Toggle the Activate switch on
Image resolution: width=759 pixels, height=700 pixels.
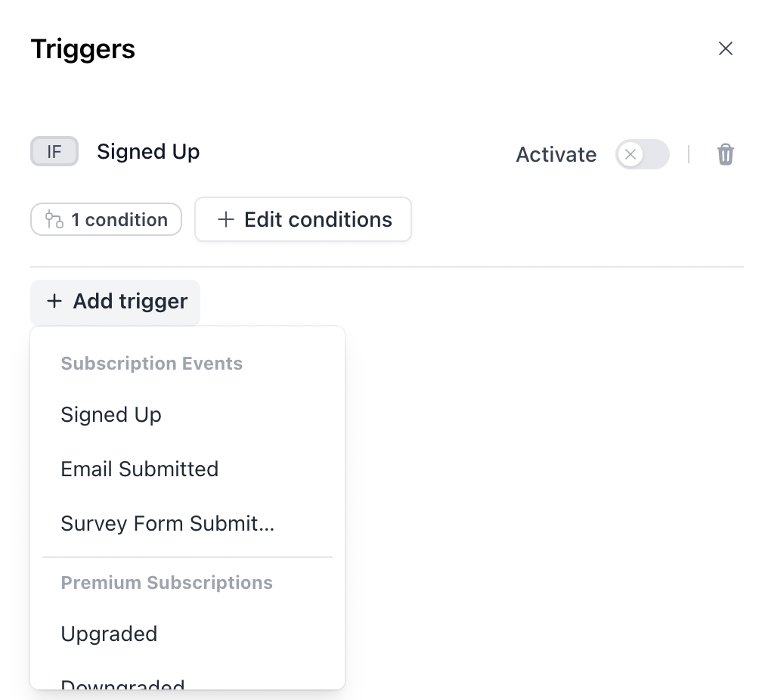(x=642, y=154)
